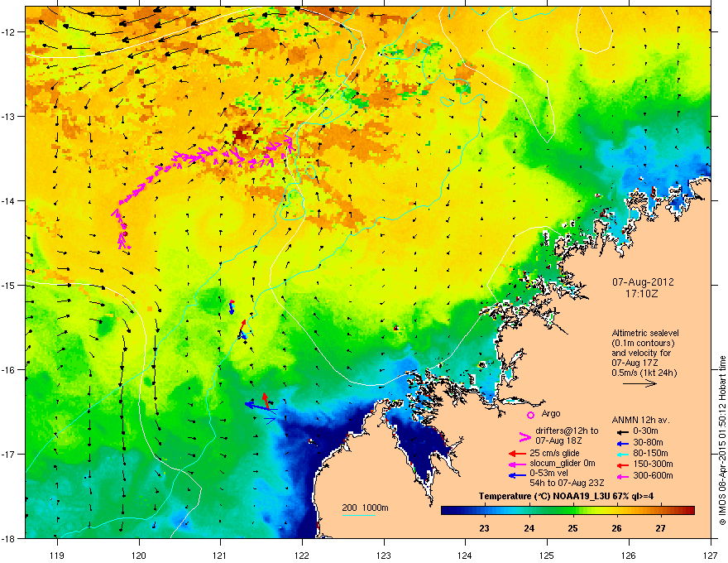The image size is (728, 563).
Task: Click the dark red warm hotspot near -13.3
Action: 241,135
